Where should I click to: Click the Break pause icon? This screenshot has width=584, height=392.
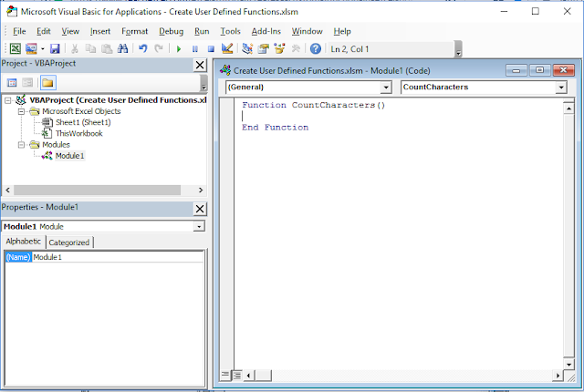click(194, 48)
